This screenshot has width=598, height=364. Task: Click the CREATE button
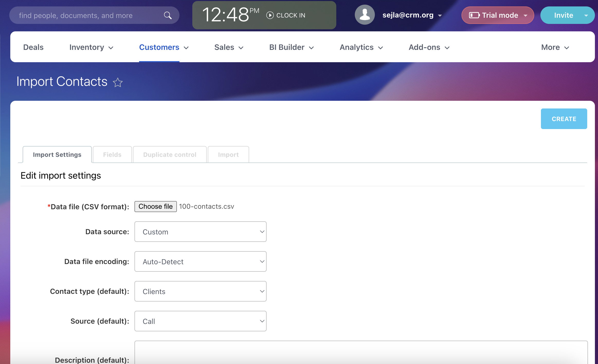[564, 119]
